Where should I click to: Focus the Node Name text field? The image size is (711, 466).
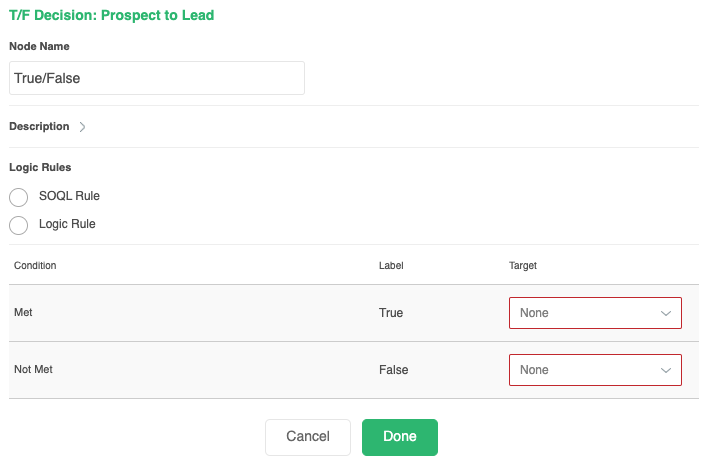(x=156, y=78)
